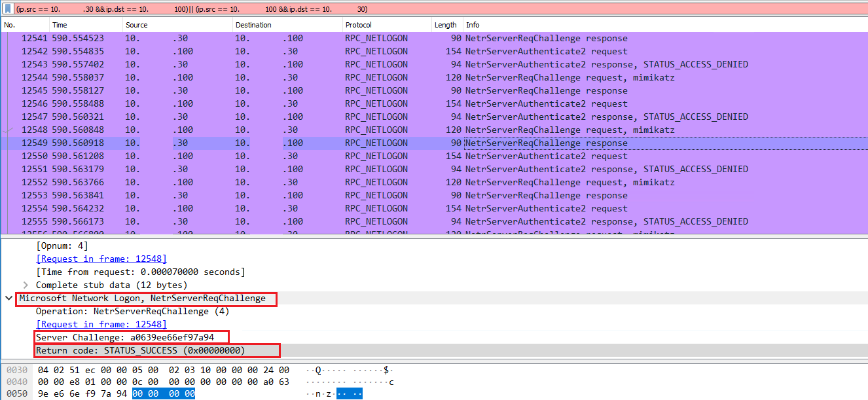Select packet 12544 mimikatz challenge request
The image size is (868, 400).
pos(434,77)
